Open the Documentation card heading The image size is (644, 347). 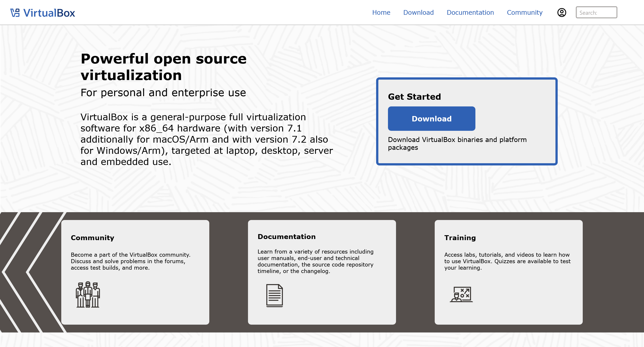286,237
